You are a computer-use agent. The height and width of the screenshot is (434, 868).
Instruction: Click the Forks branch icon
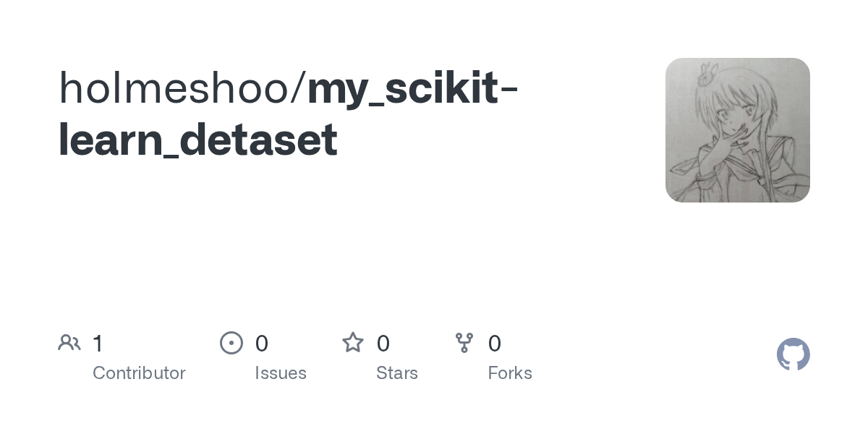[464, 343]
